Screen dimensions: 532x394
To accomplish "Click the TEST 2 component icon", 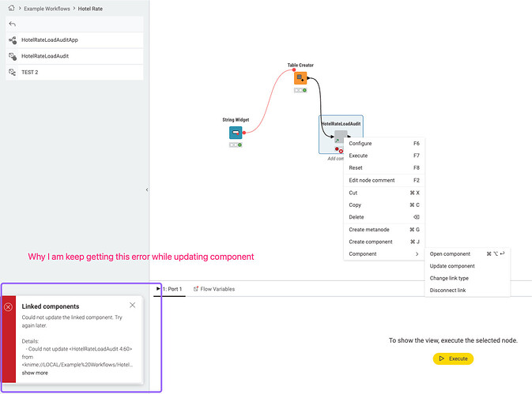I will click(x=12, y=72).
